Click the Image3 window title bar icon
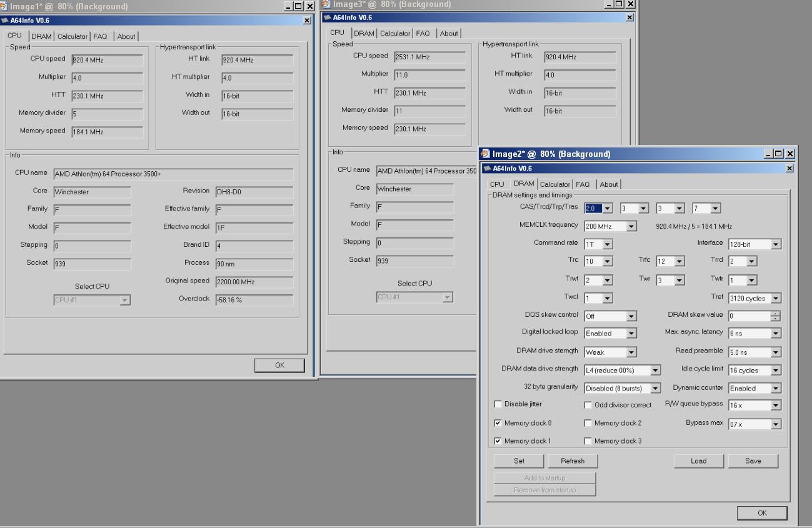Image resolution: width=812 pixels, height=528 pixels. (327, 4)
